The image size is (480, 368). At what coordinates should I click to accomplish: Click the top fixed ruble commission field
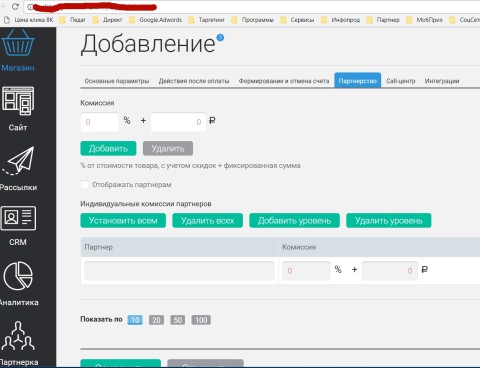178,122
